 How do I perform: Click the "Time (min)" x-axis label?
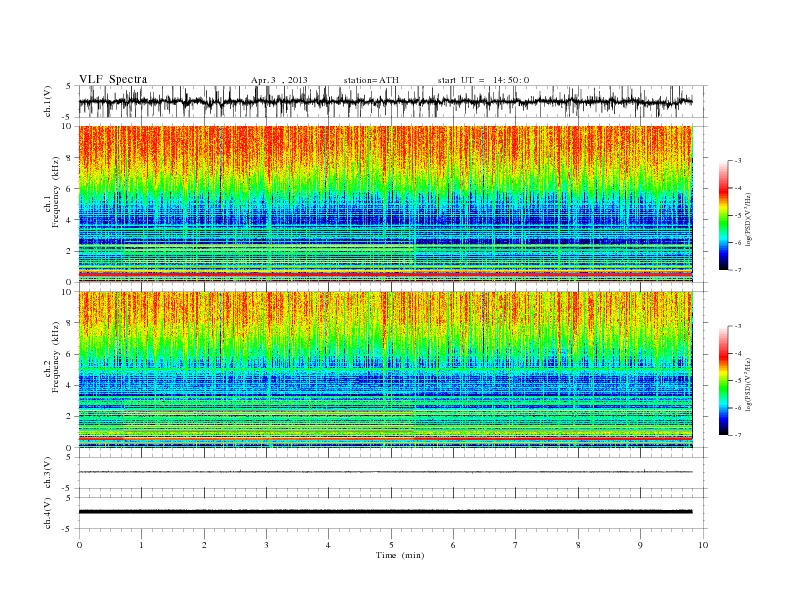[400, 555]
